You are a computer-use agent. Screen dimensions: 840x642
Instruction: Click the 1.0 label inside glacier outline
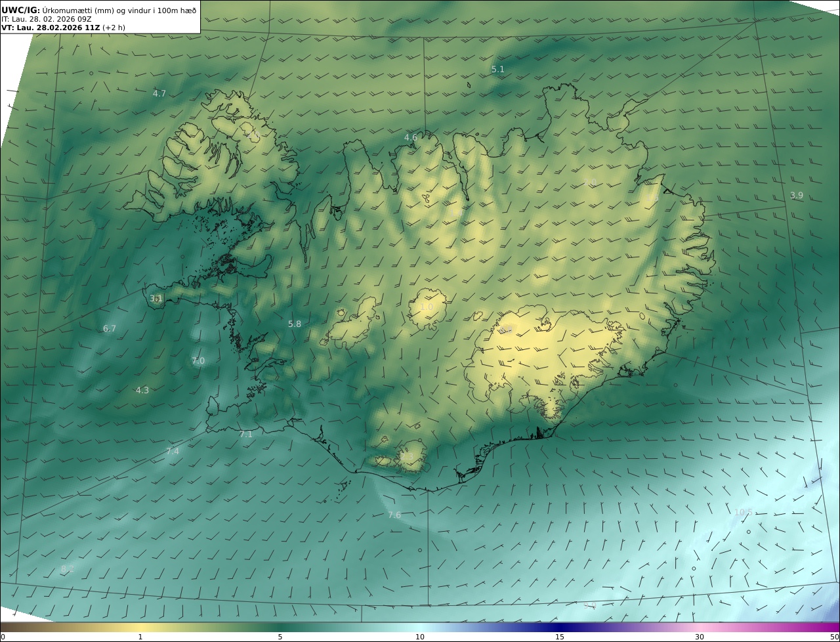click(x=427, y=307)
